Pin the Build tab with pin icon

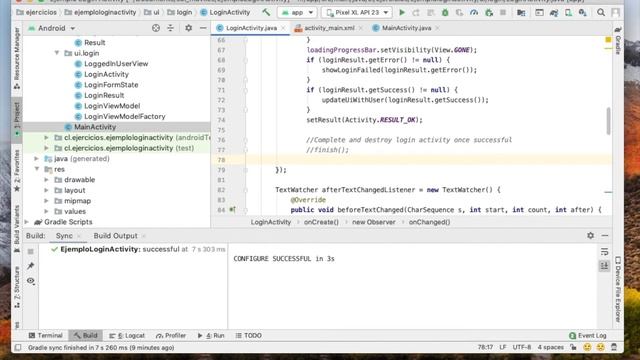[31, 266]
